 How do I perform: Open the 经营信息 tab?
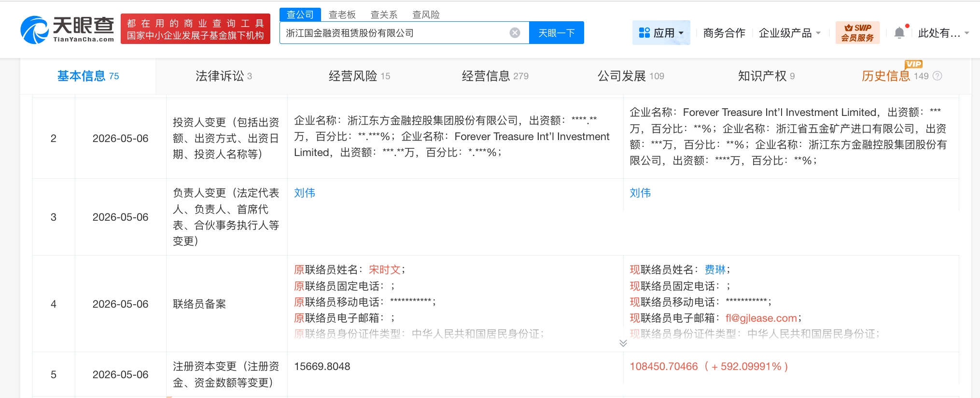(495, 76)
